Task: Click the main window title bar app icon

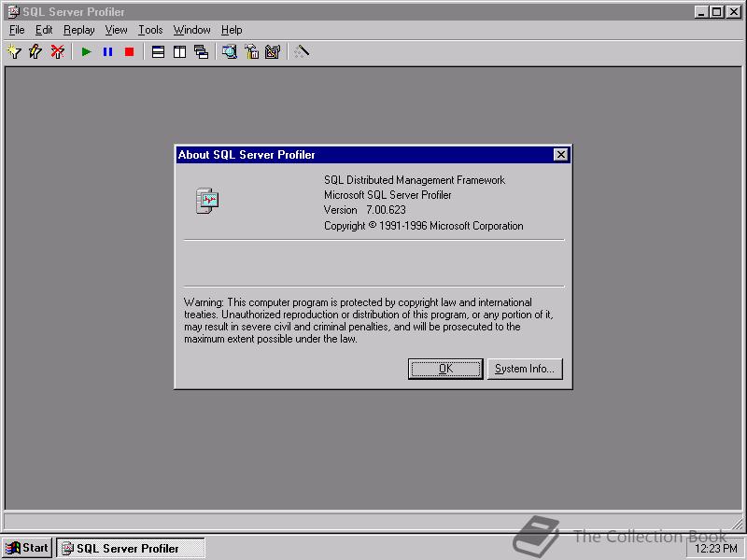Action: click(13, 12)
